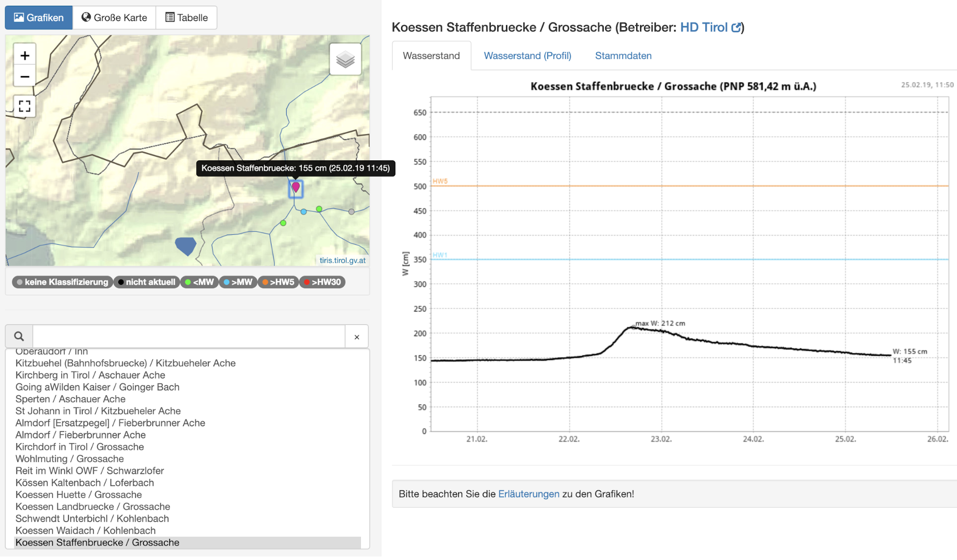
Task: Open the Tabelle view
Action: tap(186, 18)
